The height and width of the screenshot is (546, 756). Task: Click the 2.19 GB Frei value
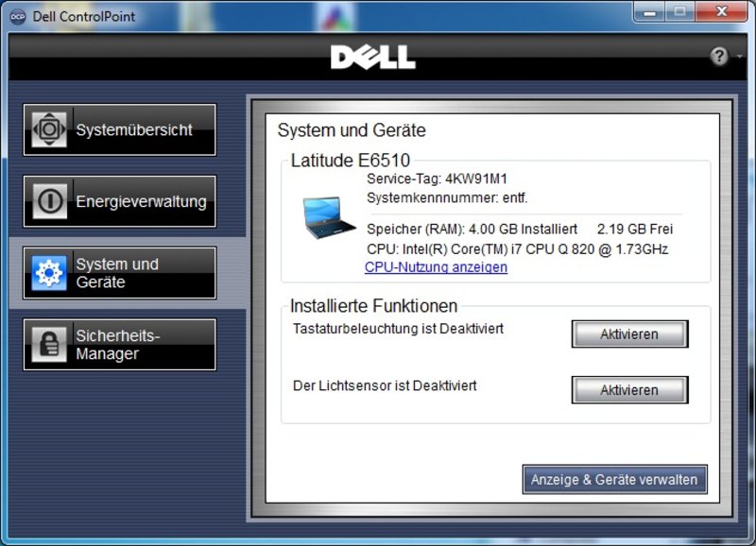click(x=635, y=229)
